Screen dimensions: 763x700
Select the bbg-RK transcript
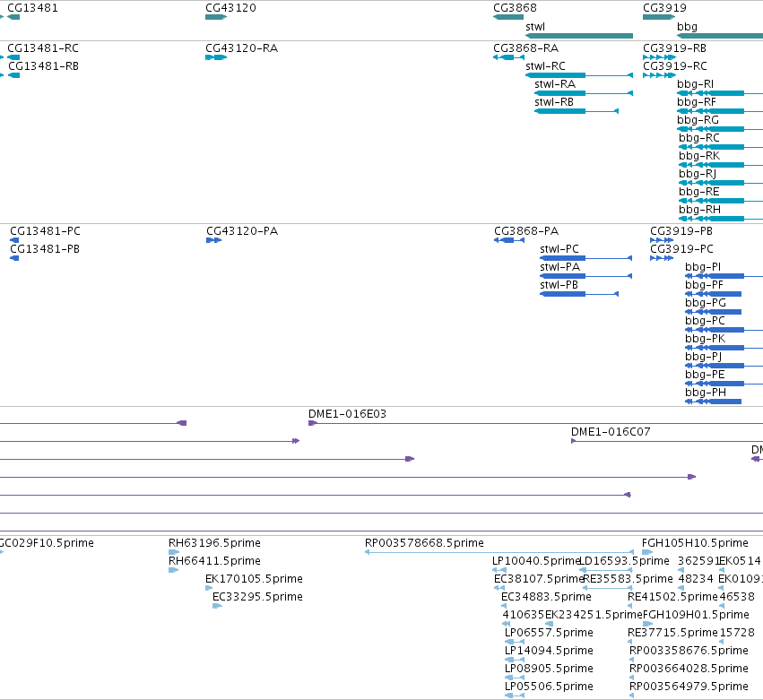tap(721, 165)
